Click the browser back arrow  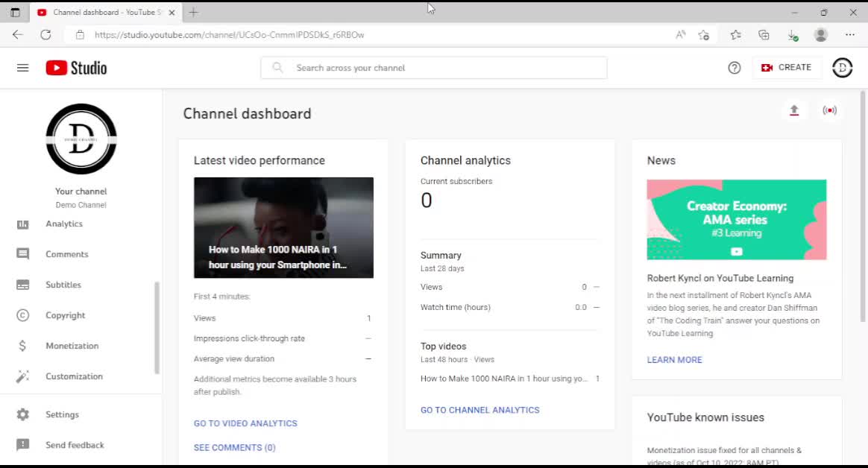click(x=18, y=35)
